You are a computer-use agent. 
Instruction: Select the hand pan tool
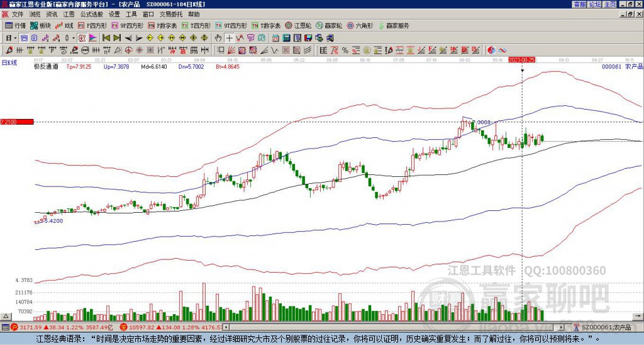[218, 38]
